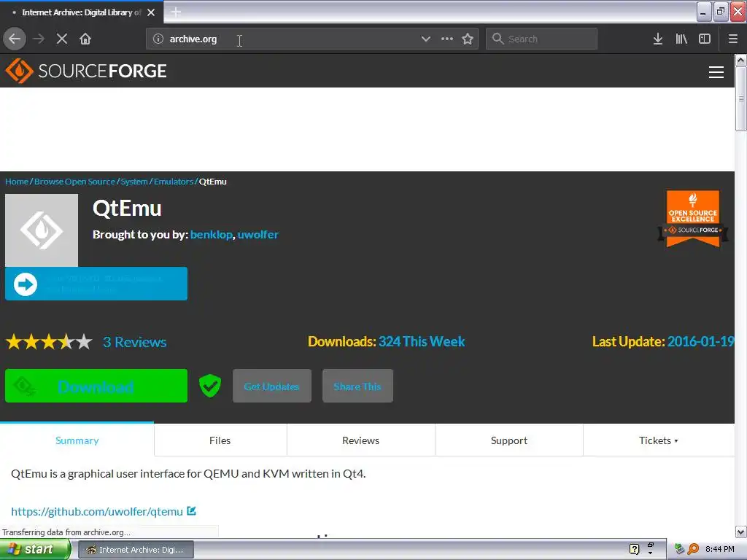Click the Share This button
Image resolution: width=747 pixels, height=560 pixels.
[357, 386]
